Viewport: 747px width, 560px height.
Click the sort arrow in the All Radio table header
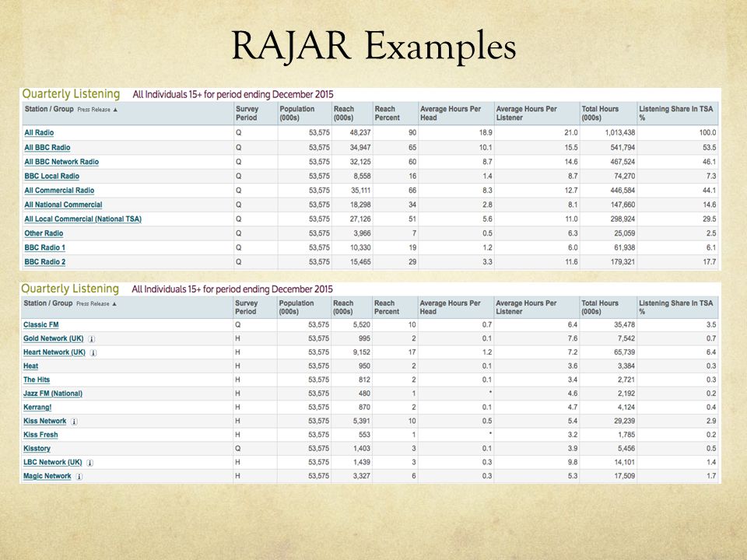click(x=115, y=110)
